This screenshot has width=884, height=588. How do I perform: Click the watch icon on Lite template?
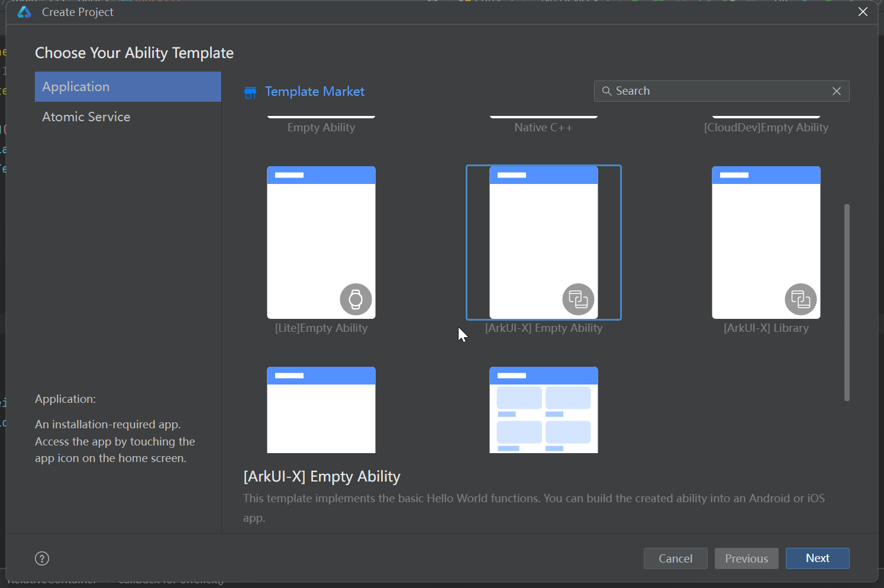[356, 299]
